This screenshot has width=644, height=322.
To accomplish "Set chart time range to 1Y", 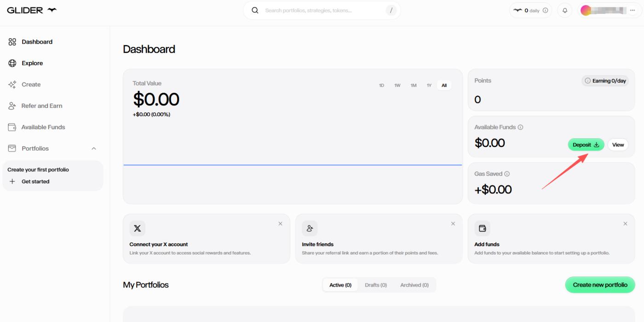I will 429,85.
